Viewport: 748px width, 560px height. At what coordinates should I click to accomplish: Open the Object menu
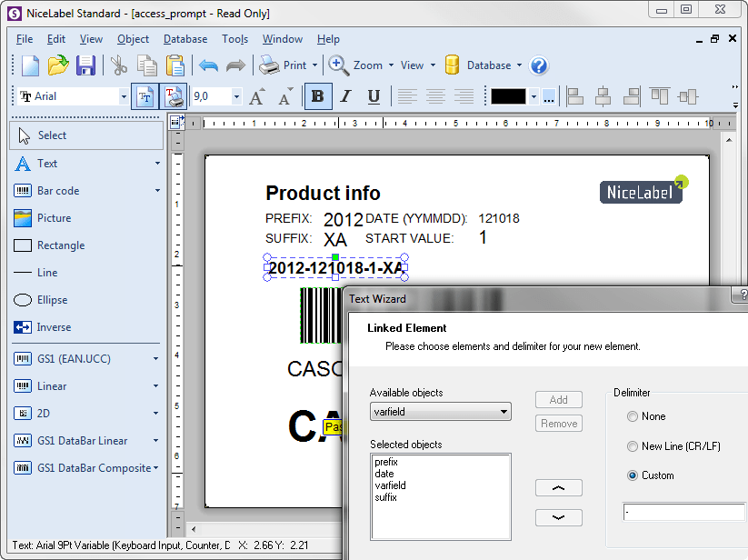pyautogui.click(x=133, y=39)
